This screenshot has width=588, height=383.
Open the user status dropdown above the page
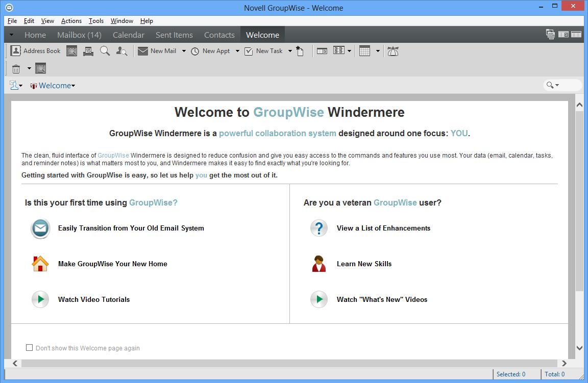click(x=16, y=86)
